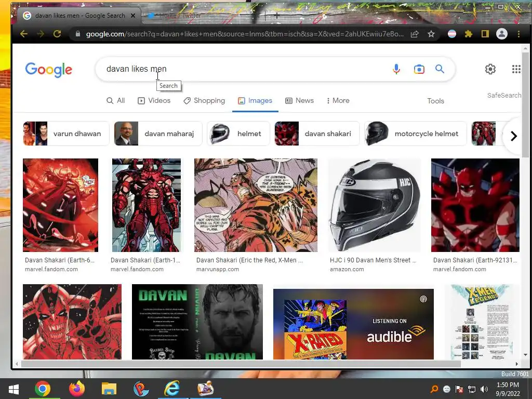
Task: Go back using the browser back arrow
Action: point(24,34)
